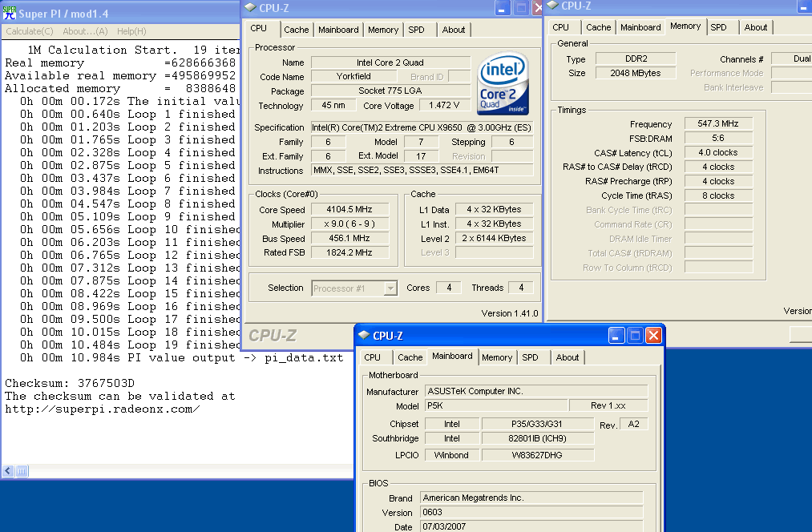Click the Manufacturer field "ASUSTeK Computer INC."
Viewport: 812px width, 532px height.
click(x=536, y=391)
